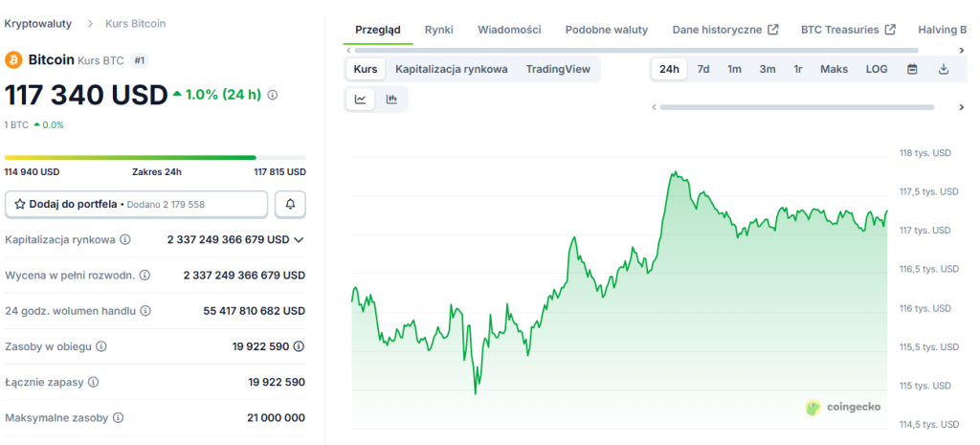
Task: Click info icon next to Kapitalizacja rynkowa
Action: pos(125,239)
